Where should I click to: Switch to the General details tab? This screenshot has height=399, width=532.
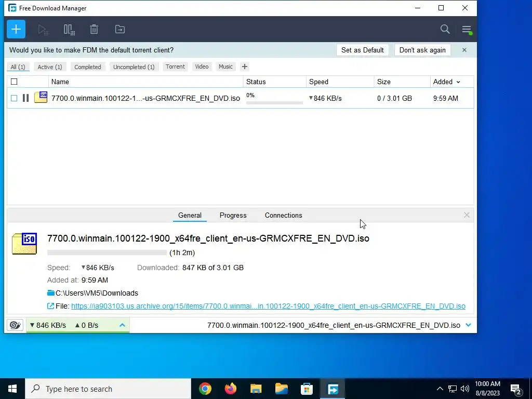pos(190,215)
